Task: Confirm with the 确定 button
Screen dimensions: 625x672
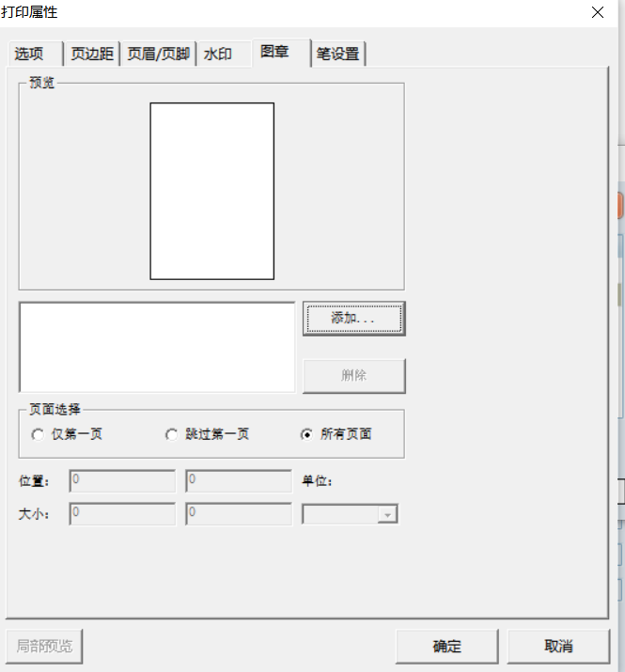Action: click(x=446, y=647)
